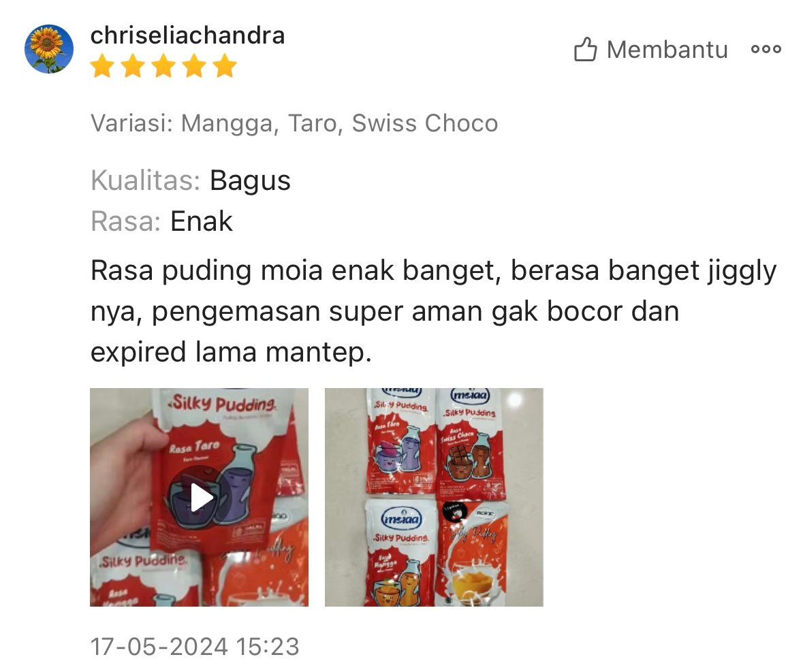This screenshot has width=803, height=672.
Task: Click the fourth rating star
Action: pos(195,67)
